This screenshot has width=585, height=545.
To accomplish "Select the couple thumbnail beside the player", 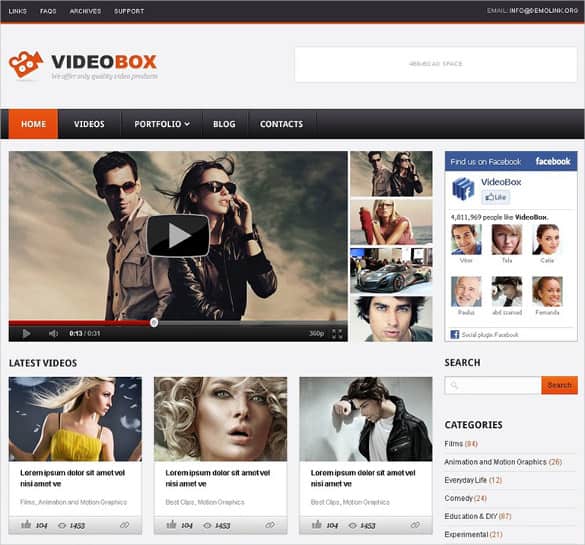I will click(x=391, y=174).
